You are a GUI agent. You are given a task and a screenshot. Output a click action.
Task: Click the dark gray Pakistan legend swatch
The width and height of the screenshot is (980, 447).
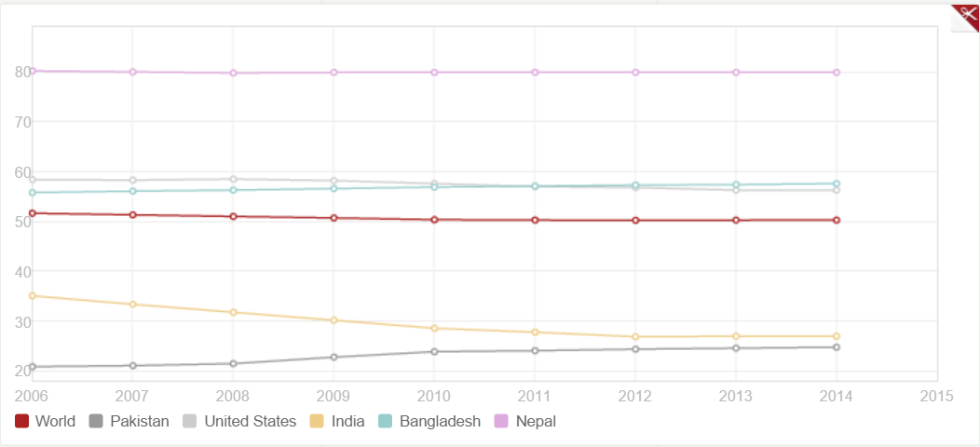(97, 422)
